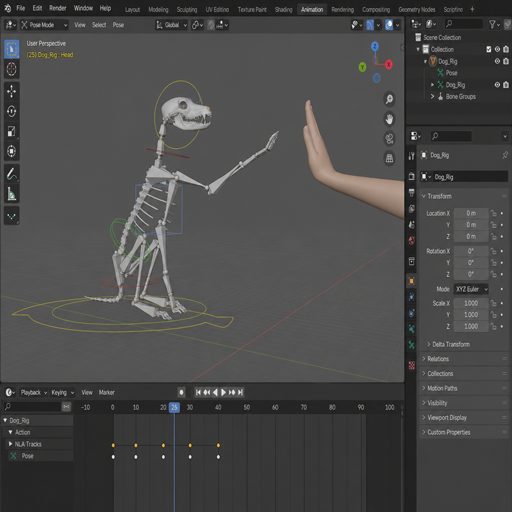The height and width of the screenshot is (512, 512).
Task: Choose the Breakdowner pose tool
Action: tap(11, 216)
